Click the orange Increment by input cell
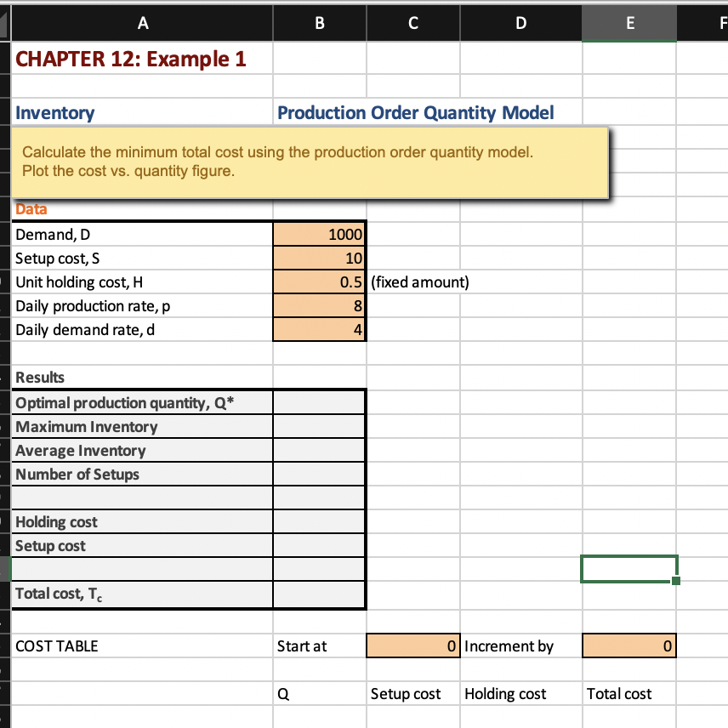The image size is (728, 728). [x=628, y=646]
